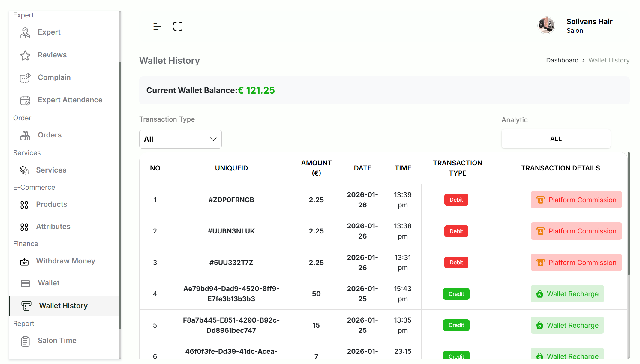Toggle the sidebar with the hamburger icon
The width and height of the screenshot is (640, 364).
click(157, 26)
